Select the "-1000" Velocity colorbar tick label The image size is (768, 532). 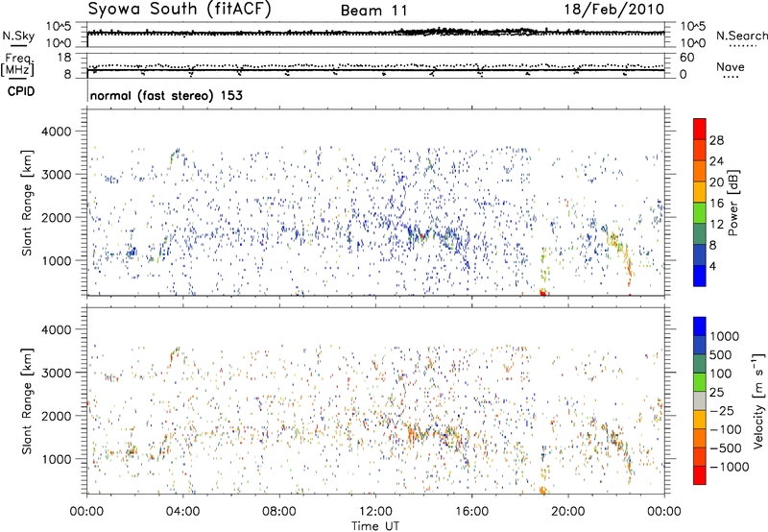click(x=729, y=467)
